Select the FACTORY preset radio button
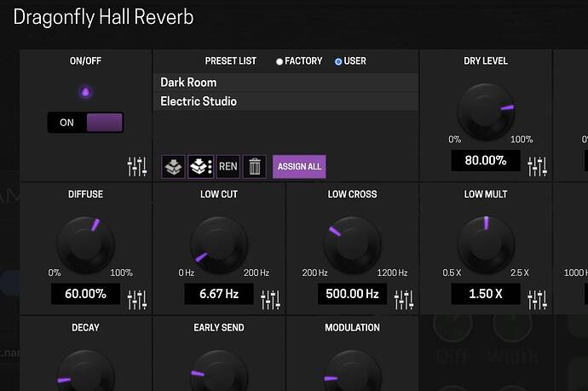The width and height of the screenshot is (588, 391). (280, 61)
